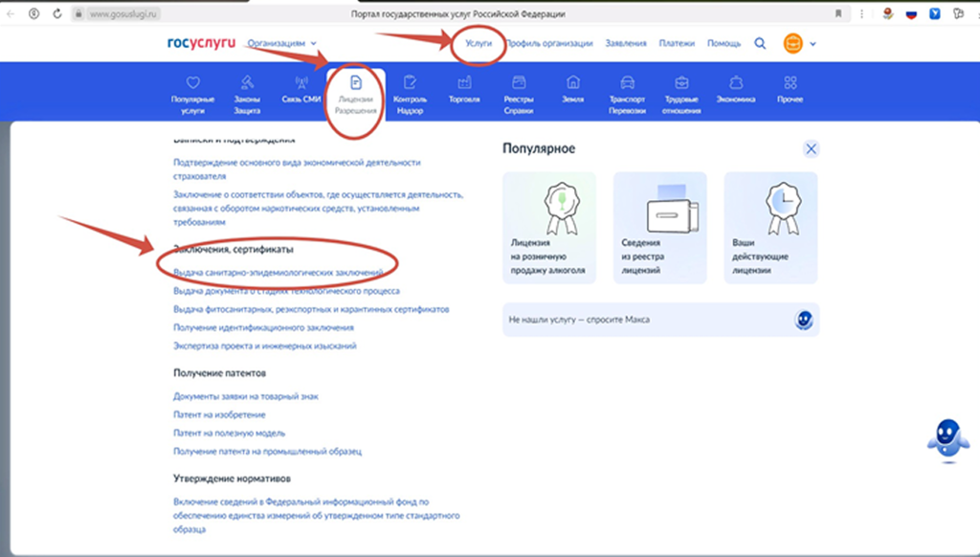
Task: Open the Организациям dropdown
Action: [x=276, y=43]
